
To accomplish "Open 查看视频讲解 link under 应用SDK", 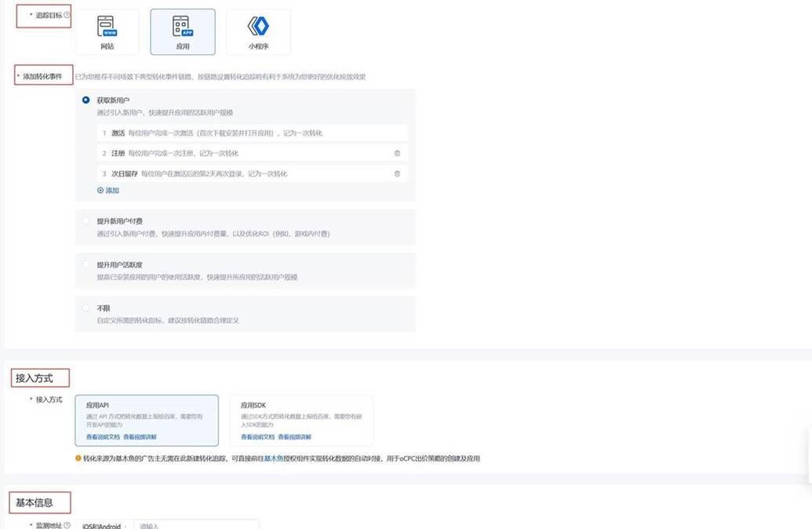I will (x=294, y=436).
